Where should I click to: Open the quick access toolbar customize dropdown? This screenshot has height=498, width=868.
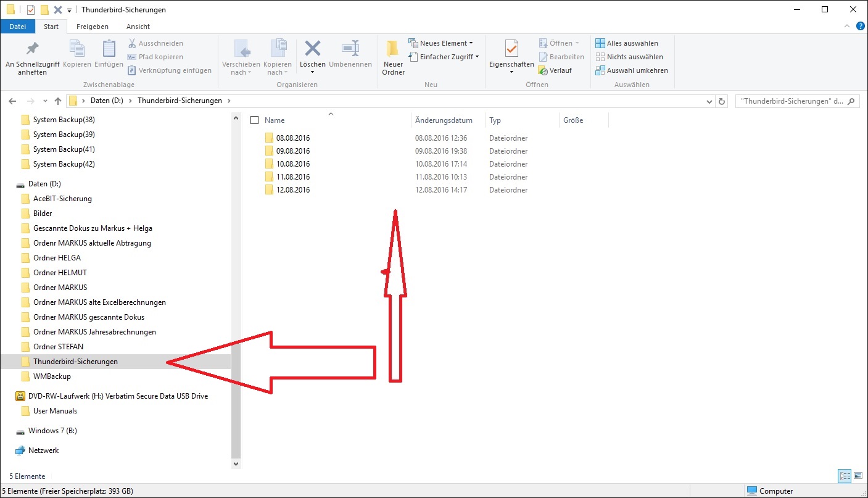(x=69, y=10)
